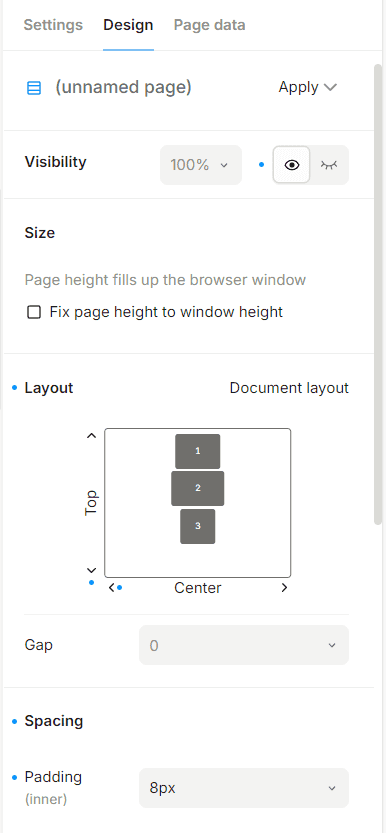
Task: Switch to the Page data tab
Action: pyautogui.click(x=210, y=25)
